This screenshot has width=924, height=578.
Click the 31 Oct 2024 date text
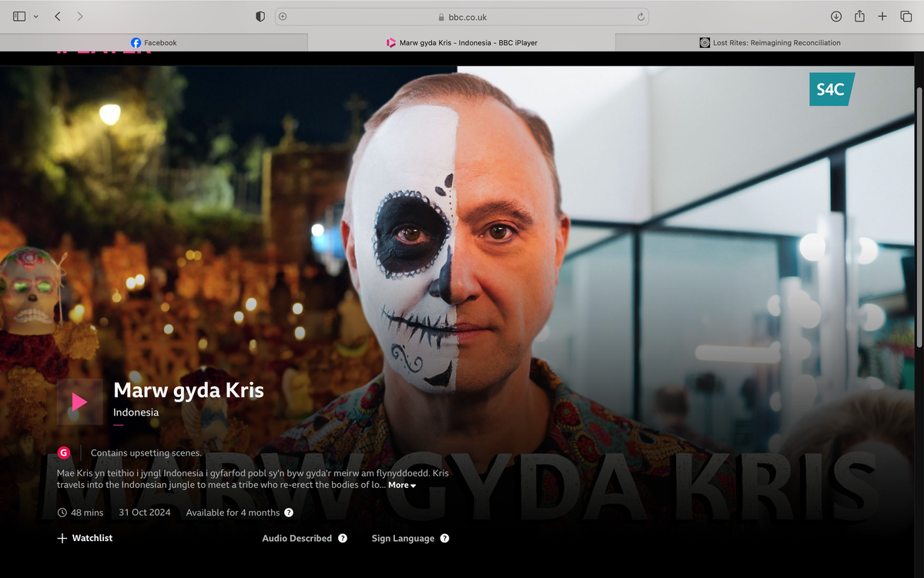click(144, 512)
